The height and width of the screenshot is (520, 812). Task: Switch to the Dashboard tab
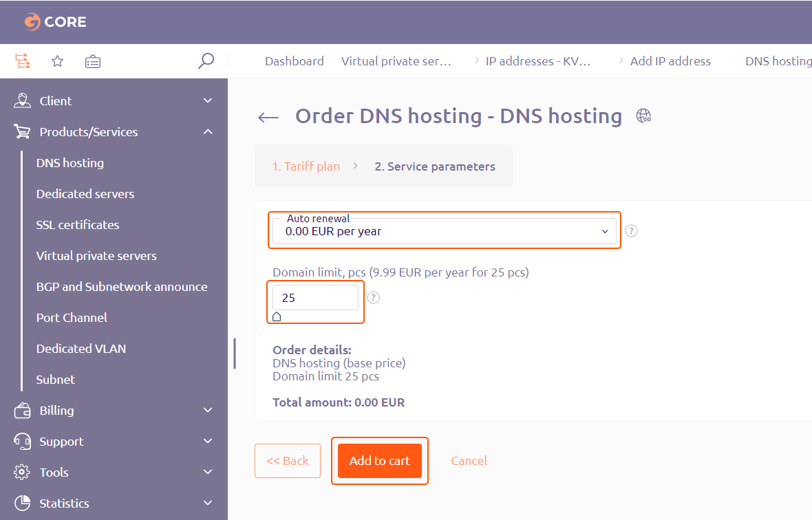(294, 61)
